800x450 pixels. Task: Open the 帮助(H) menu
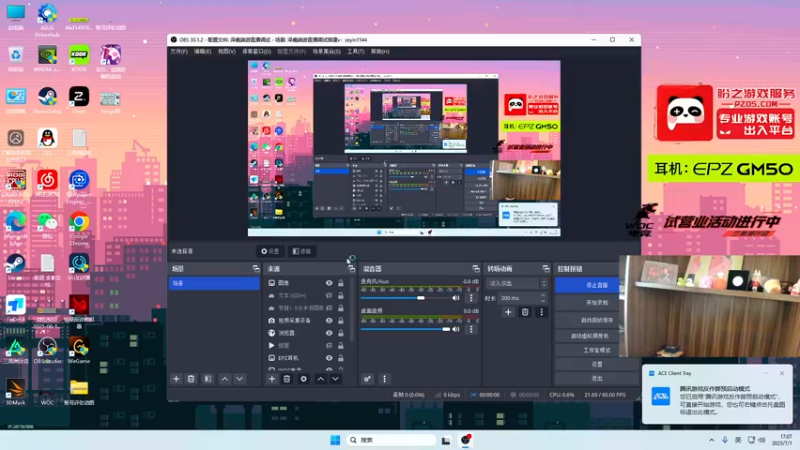coord(380,52)
